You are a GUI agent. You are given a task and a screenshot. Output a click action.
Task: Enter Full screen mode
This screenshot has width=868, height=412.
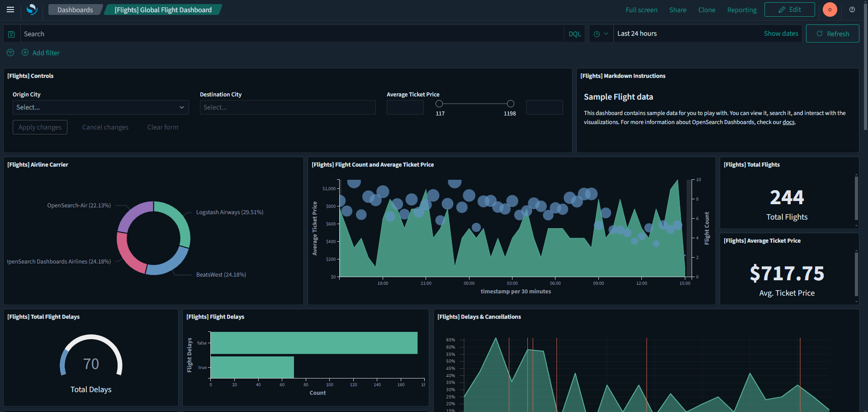(641, 10)
